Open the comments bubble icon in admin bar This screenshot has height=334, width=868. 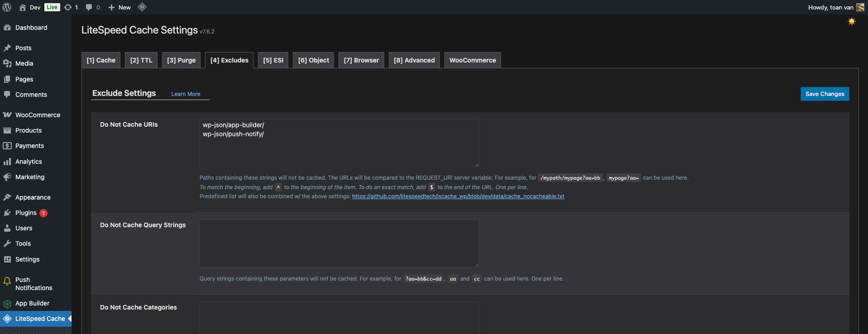tap(92, 7)
